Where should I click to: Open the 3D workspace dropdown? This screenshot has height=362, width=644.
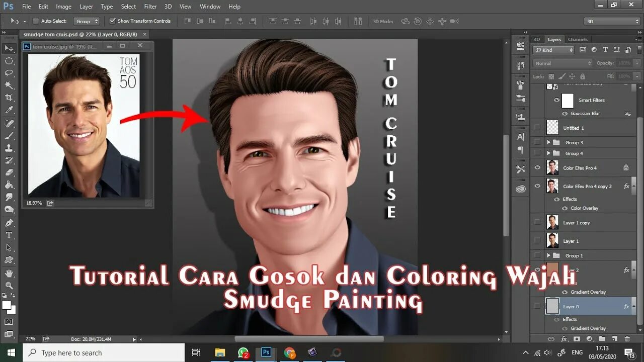[611, 21]
